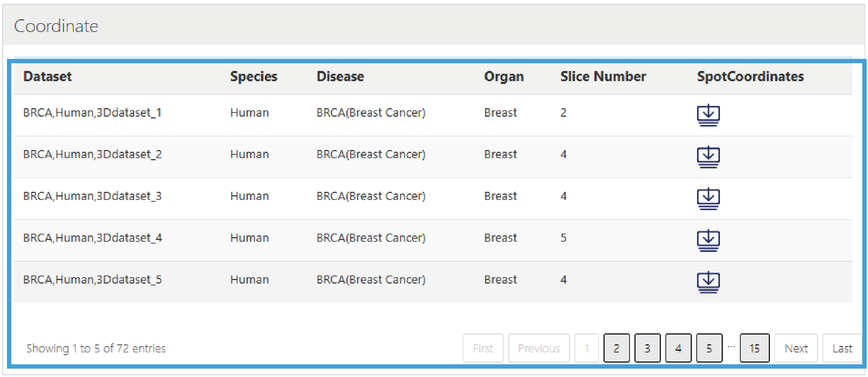Image resolution: width=868 pixels, height=377 pixels.
Task: Click the First page button
Action: click(483, 348)
